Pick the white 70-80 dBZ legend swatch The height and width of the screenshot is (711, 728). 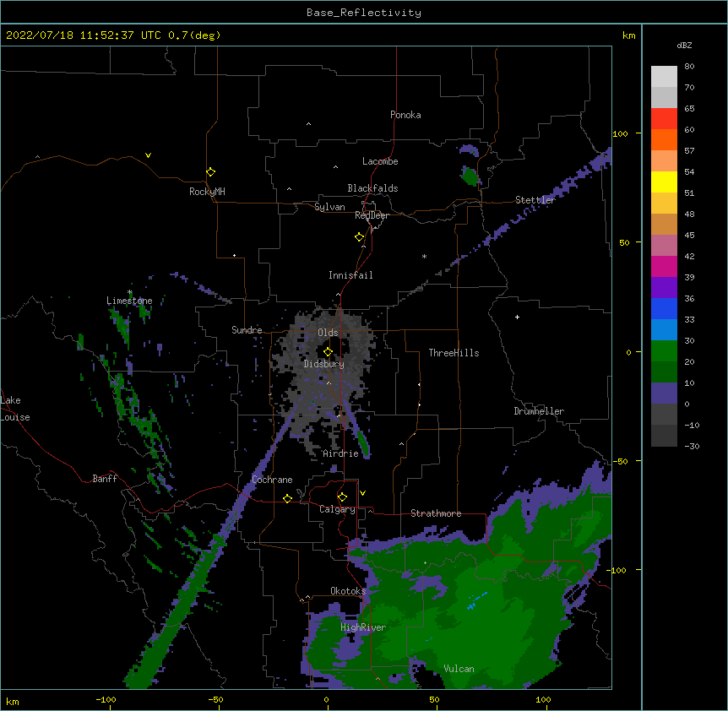[x=664, y=77]
